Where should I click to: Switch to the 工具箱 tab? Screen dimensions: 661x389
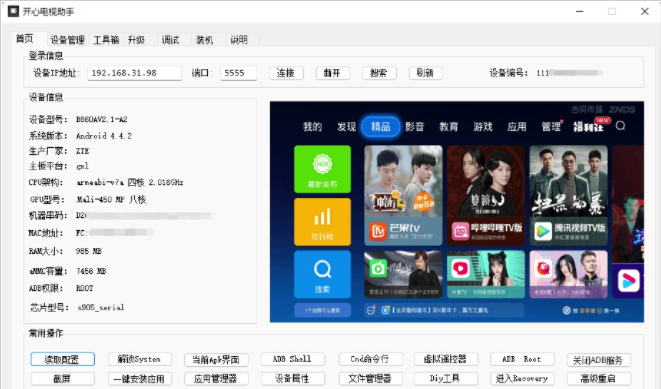pos(106,40)
